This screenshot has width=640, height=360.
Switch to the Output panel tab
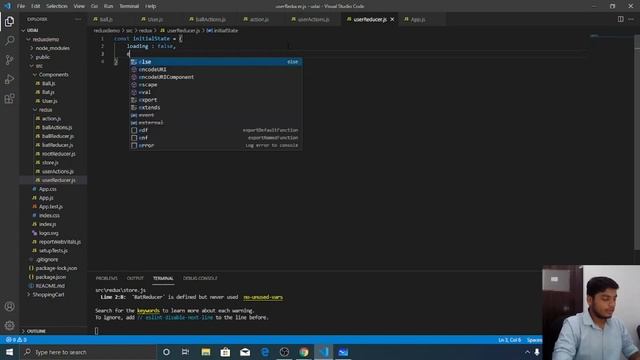135,278
